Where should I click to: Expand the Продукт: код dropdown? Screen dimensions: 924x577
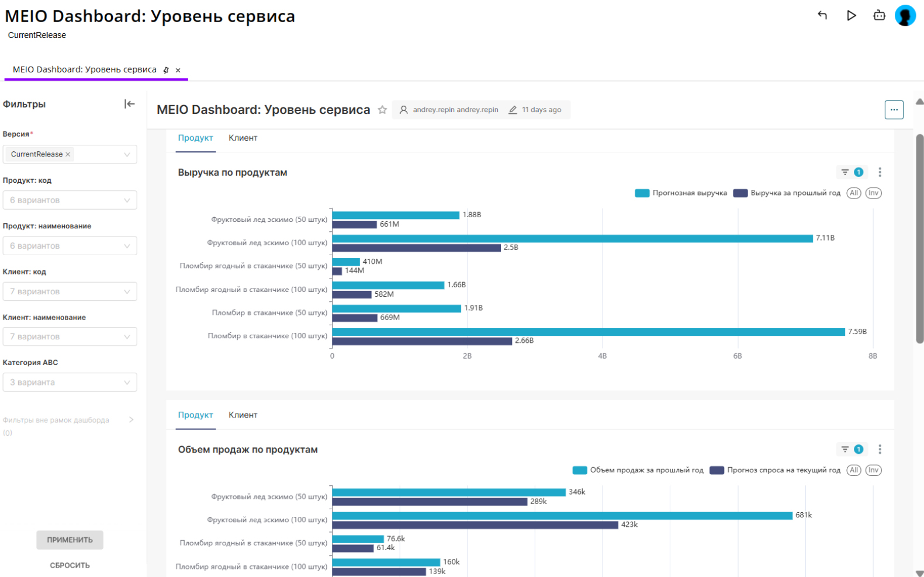[x=70, y=200]
